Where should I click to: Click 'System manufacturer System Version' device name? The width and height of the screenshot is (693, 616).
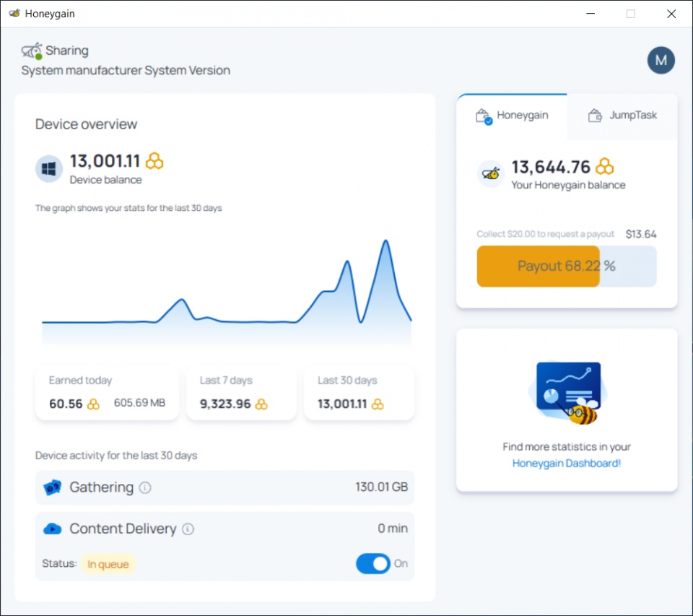click(126, 70)
